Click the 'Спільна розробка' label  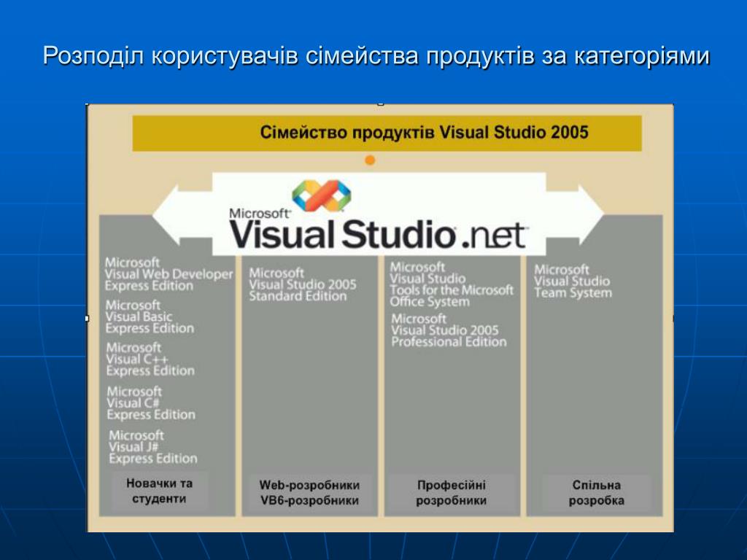[597, 493]
